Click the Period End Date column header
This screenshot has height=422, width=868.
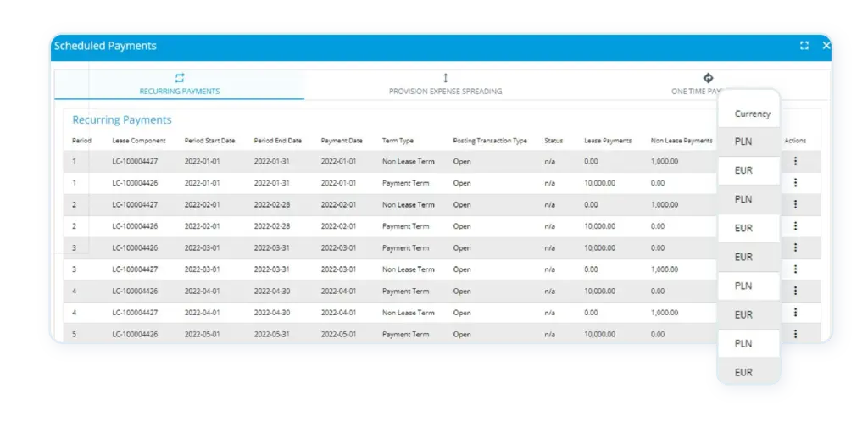[278, 141]
